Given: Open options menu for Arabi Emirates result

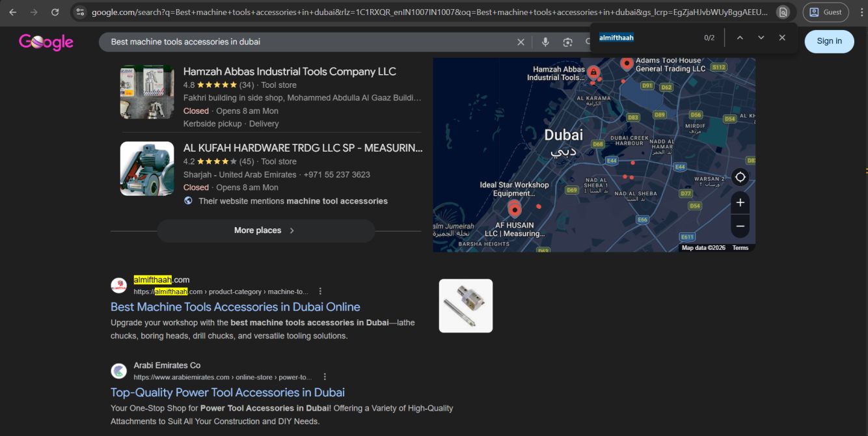Looking at the screenshot, I should pos(325,377).
